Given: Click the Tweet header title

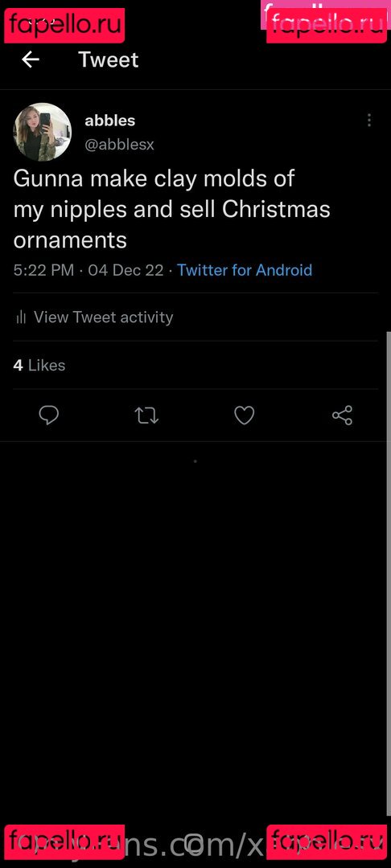Looking at the screenshot, I should pyautogui.click(x=109, y=59).
